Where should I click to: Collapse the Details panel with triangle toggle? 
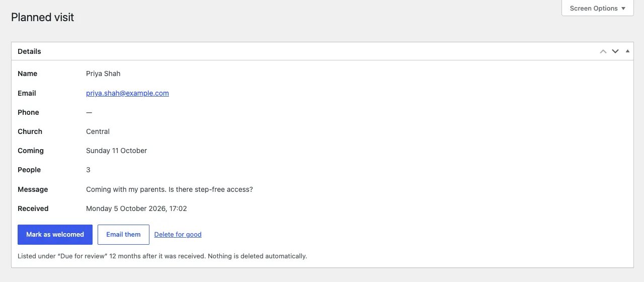[627, 51]
